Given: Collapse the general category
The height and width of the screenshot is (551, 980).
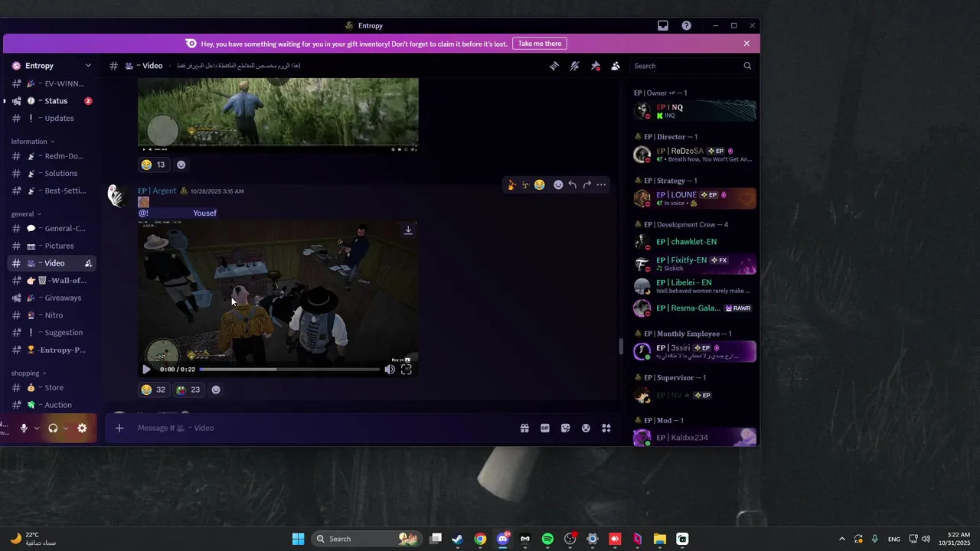Looking at the screenshot, I should 27,214.
